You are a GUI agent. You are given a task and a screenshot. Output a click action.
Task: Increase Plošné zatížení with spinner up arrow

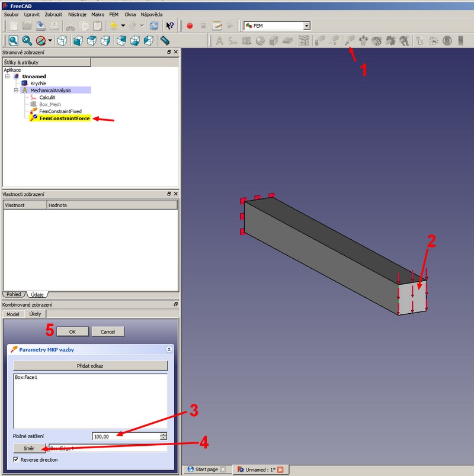[163, 434]
